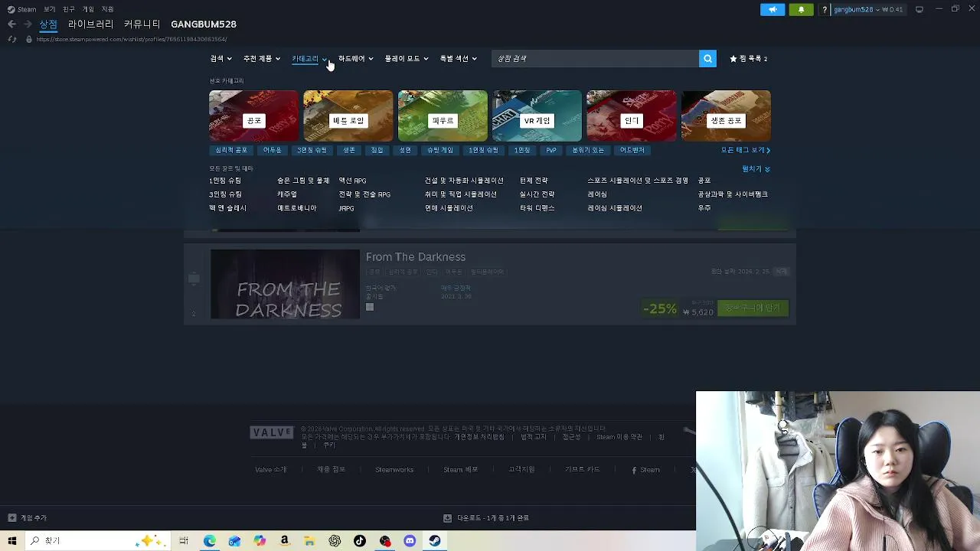980x551 pixels.
Task: Open the 타워 디펜스 genre link
Action: 537,208
